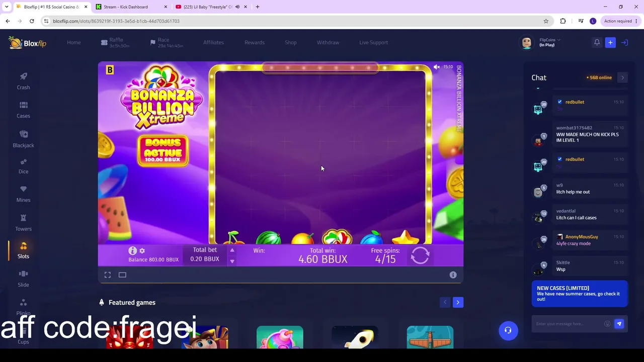The image size is (644, 362).
Task: Open Affiliates page
Action: tap(213, 43)
